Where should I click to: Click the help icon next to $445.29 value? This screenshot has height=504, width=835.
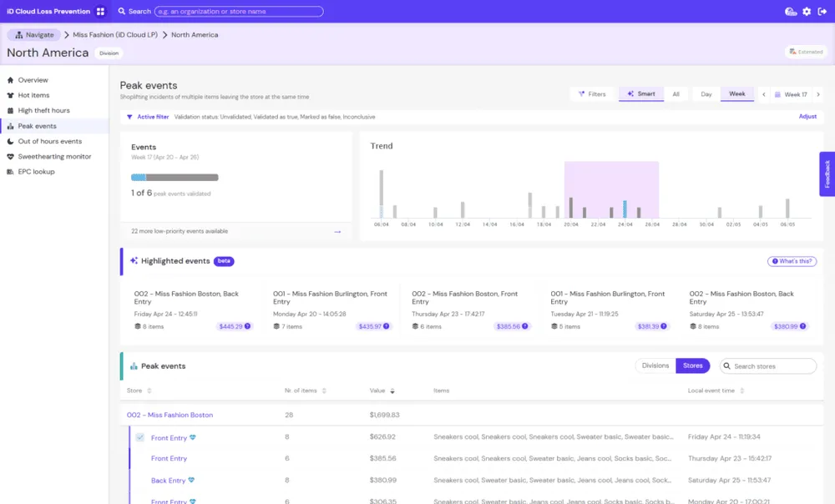pos(248,326)
